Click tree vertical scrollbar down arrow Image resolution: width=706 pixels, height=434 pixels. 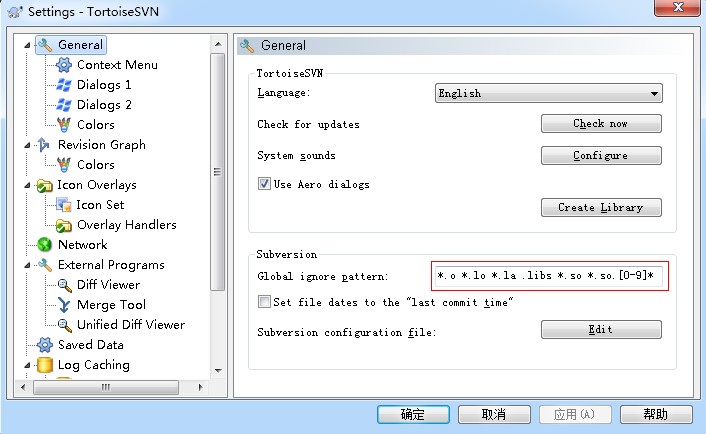pos(218,371)
